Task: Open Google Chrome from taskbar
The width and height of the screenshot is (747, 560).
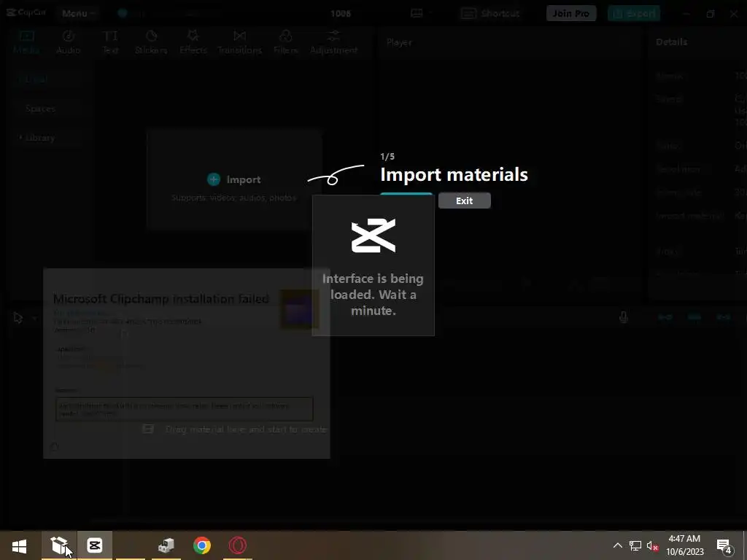Action: click(202, 545)
